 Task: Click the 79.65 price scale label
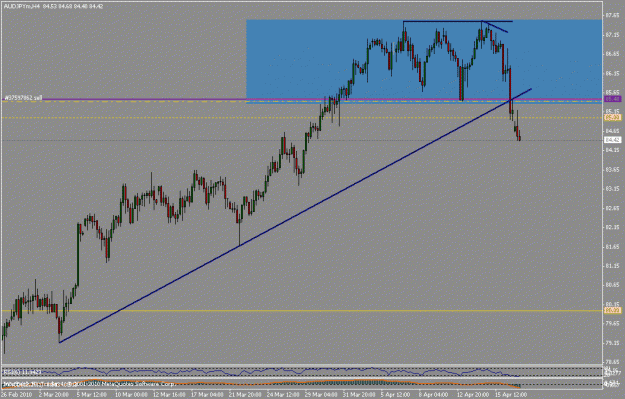(612, 324)
